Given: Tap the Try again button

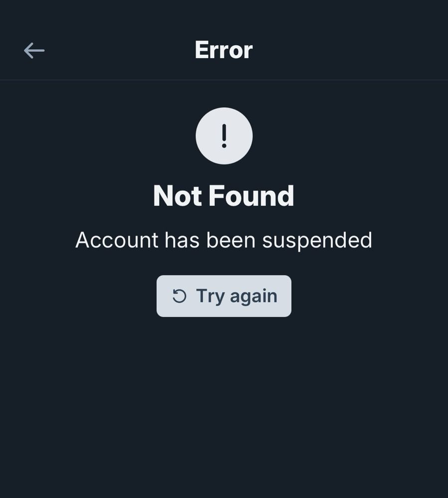Looking at the screenshot, I should point(224,296).
